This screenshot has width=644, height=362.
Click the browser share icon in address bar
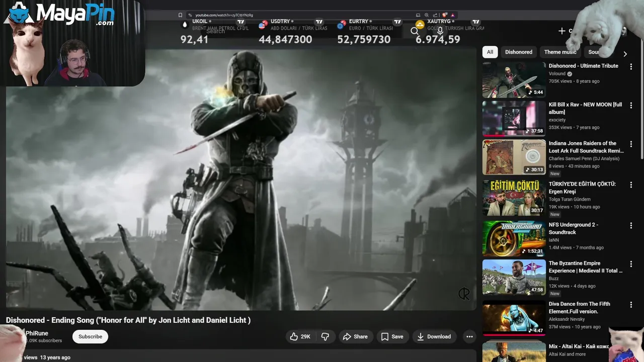(435, 15)
